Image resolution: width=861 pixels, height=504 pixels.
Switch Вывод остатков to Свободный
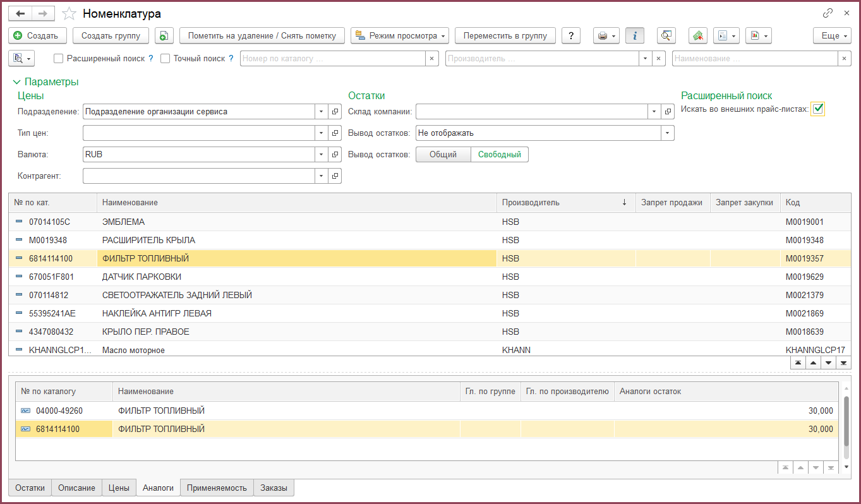(x=500, y=154)
